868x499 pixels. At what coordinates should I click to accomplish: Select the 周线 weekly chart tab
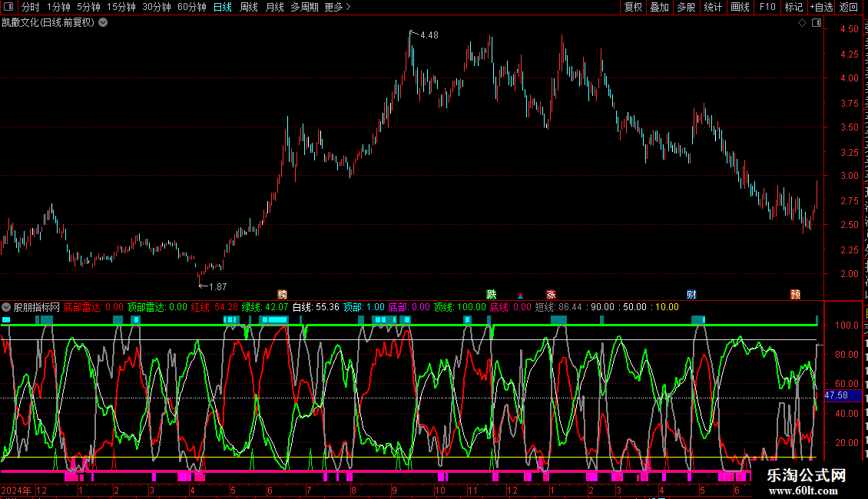click(x=249, y=7)
